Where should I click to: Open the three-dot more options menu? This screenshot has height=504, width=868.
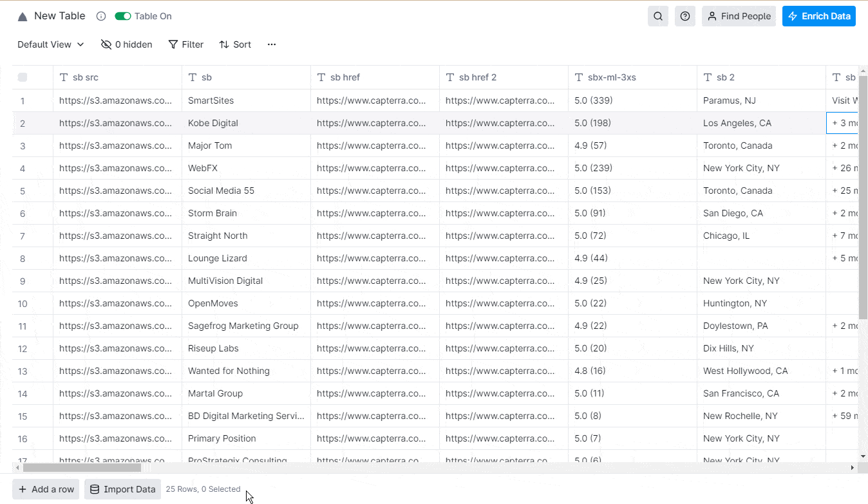[272, 44]
